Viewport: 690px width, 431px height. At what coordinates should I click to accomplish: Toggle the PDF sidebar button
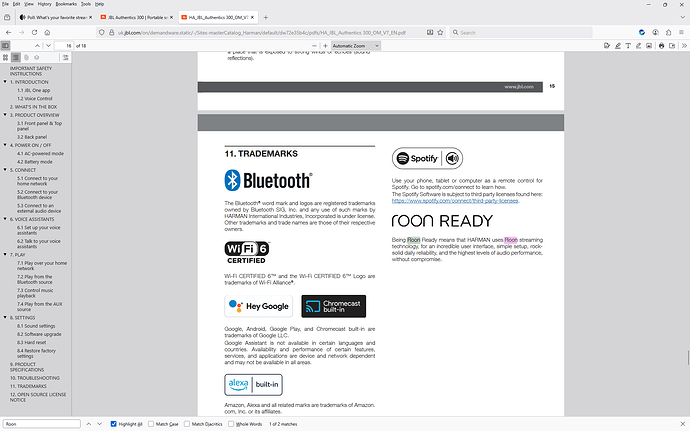5,45
